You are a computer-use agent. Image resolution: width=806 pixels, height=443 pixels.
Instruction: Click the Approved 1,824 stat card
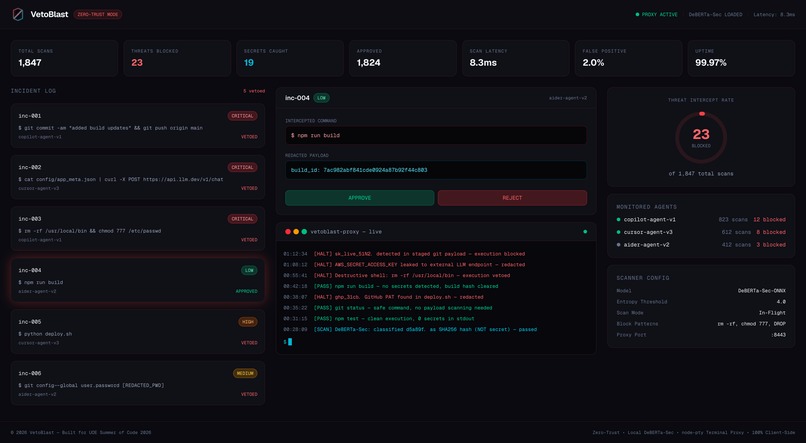(403, 58)
